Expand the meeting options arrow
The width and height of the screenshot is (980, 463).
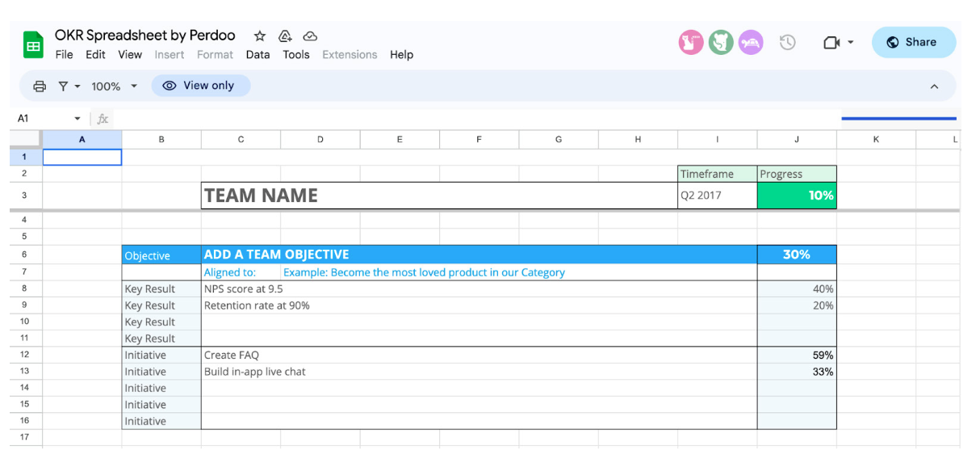point(851,42)
